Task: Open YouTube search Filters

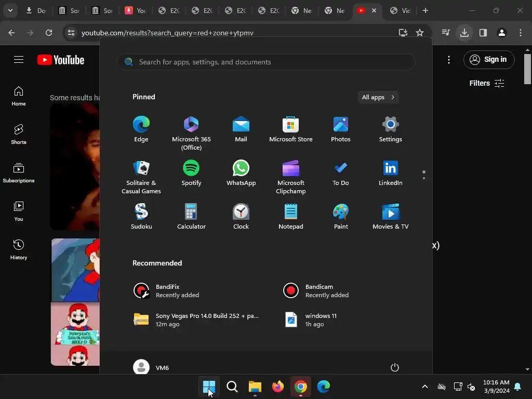Action: (486, 83)
